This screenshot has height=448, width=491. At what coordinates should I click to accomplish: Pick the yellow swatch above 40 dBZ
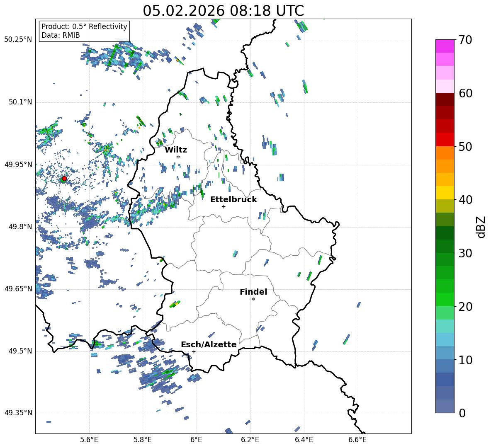click(x=445, y=193)
